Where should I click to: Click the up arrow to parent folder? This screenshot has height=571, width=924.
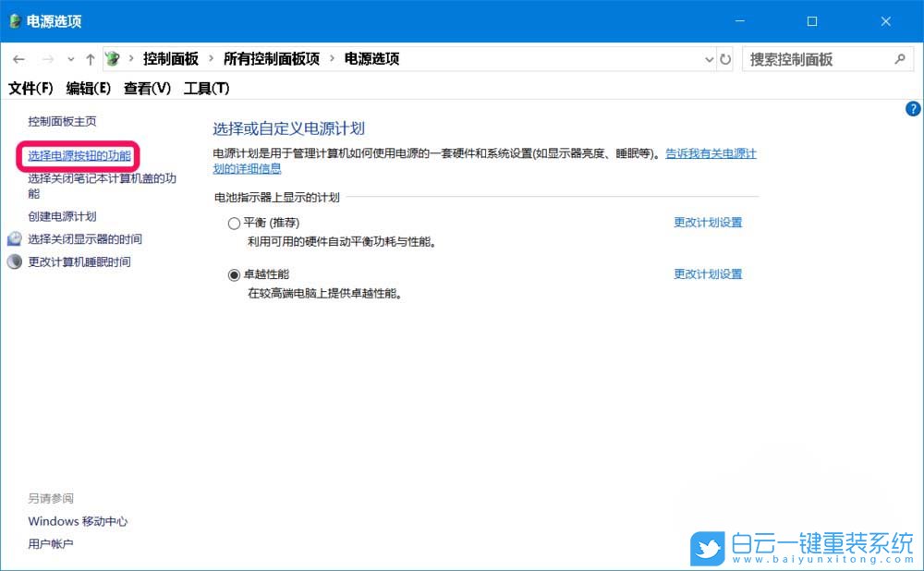pos(90,58)
